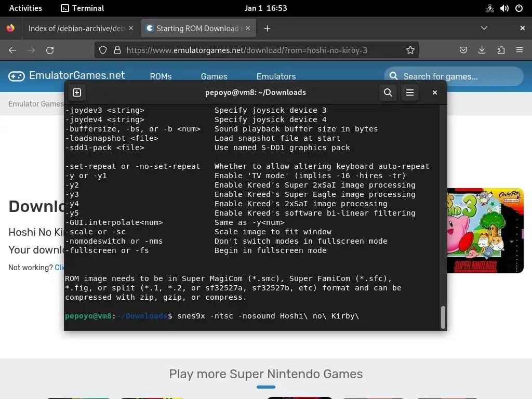Close the debian-archive index tab
The height and width of the screenshot is (399, 532).
point(131,28)
